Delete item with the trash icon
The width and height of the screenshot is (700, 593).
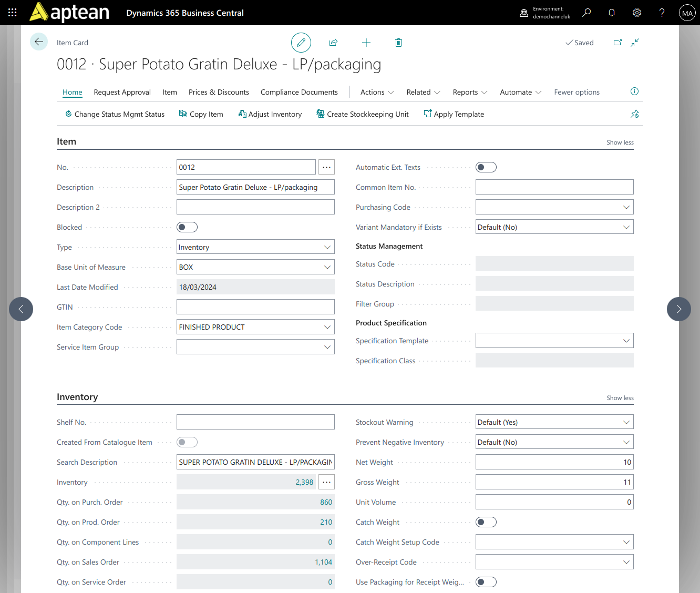pos(398,43)
